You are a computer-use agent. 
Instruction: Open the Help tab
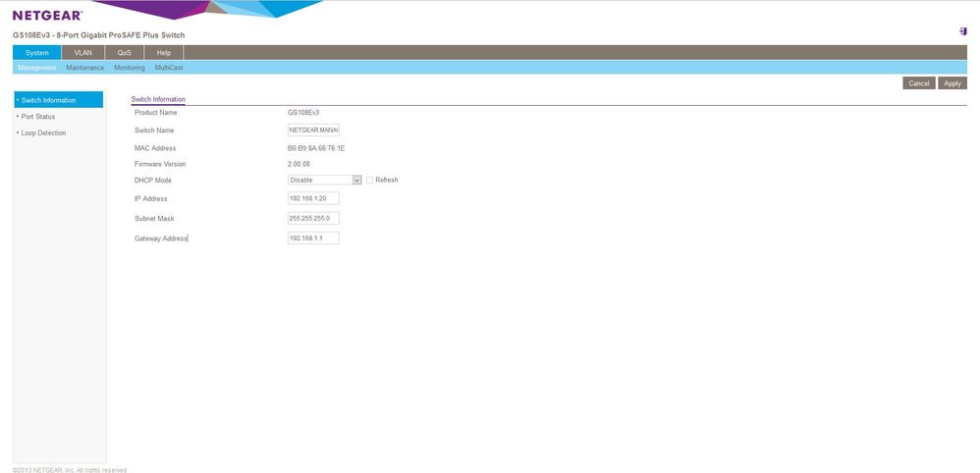pyautogui.click(x=164, y=53)
